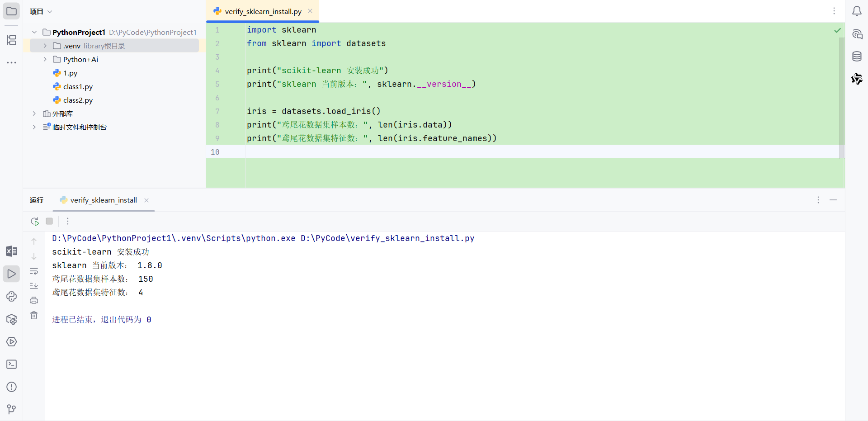Open the Python Console tool icon
868x421 pixels.
11,296
